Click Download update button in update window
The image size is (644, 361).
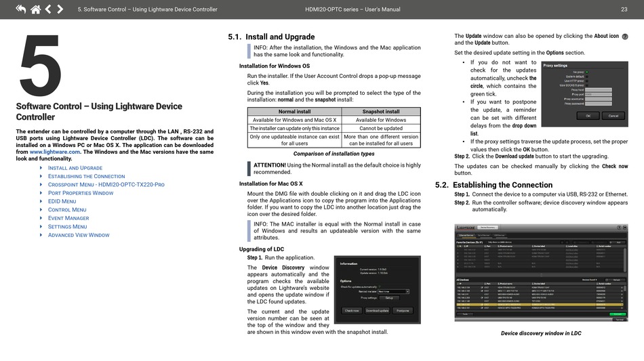pyautogui.click(x=378, y=311)
